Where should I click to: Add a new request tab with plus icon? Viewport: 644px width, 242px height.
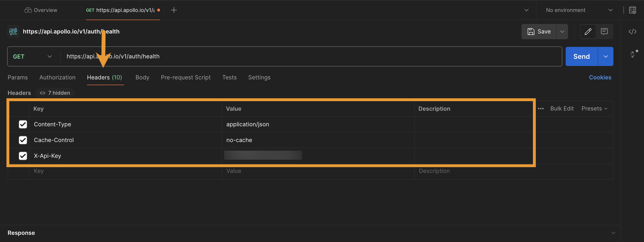tap(174, 10)
